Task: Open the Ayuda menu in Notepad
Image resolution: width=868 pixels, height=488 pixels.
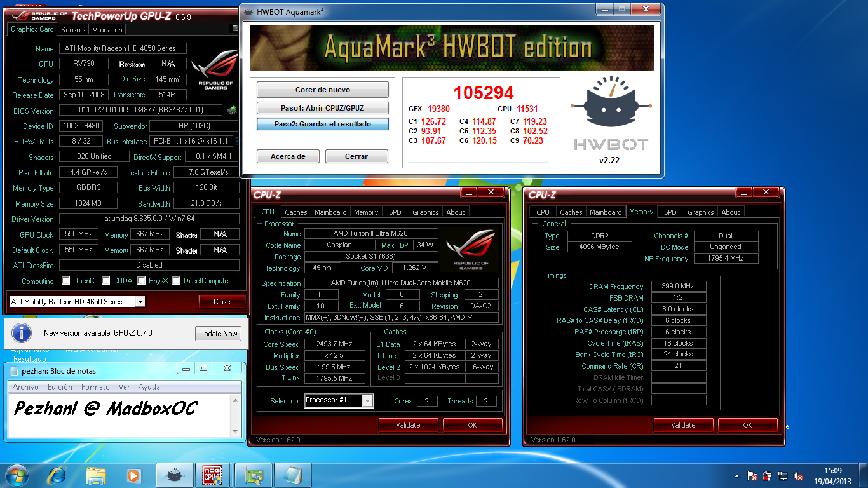Action: (x=149, y=387)
